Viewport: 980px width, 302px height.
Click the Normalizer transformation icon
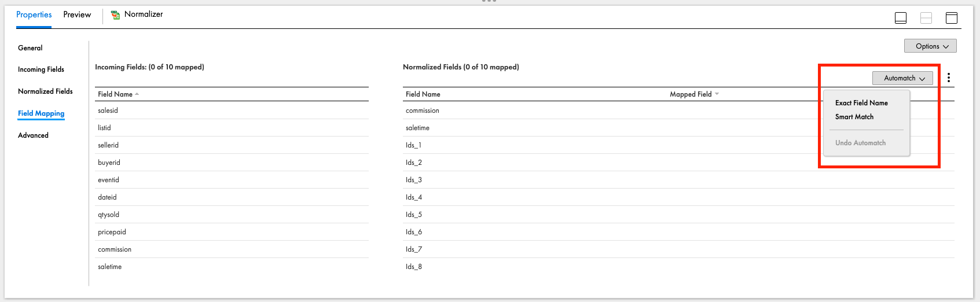[115, 14]
